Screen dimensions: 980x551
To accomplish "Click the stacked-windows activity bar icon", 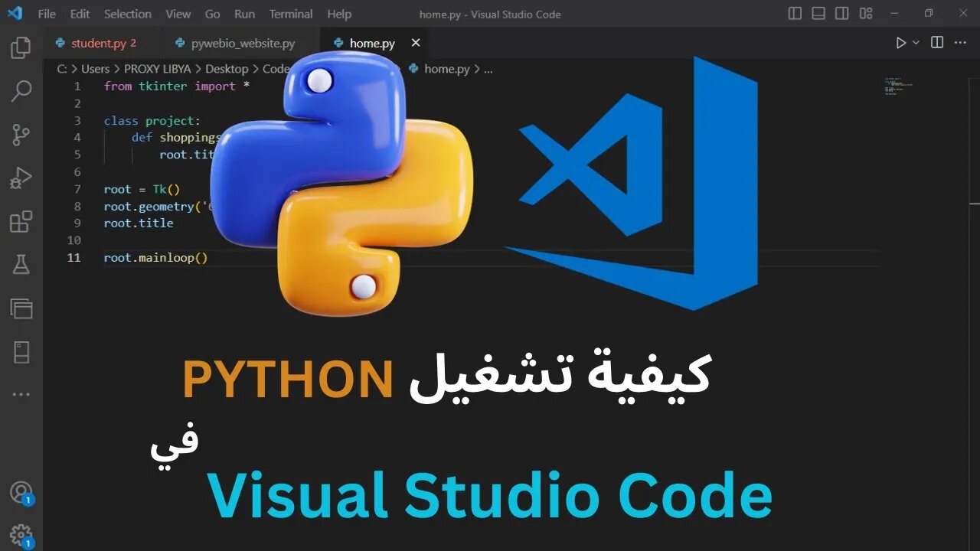I will point(21,308).
